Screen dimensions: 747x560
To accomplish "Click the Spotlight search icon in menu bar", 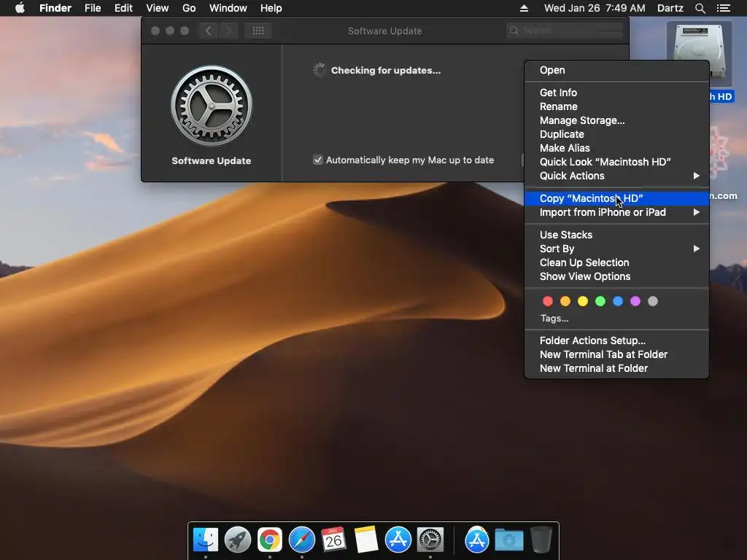I will pyautogui.click(x=700, y=8).
